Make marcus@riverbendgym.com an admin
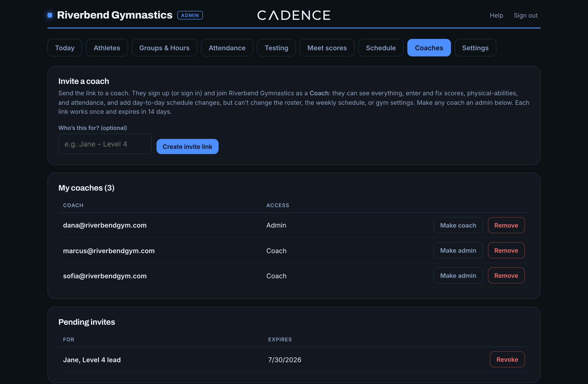 458,250
